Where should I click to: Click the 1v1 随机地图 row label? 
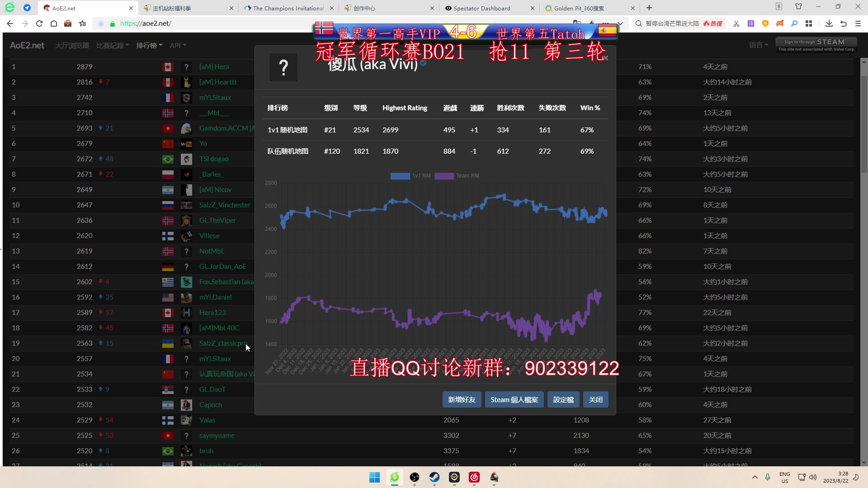(x=288, y=130)
